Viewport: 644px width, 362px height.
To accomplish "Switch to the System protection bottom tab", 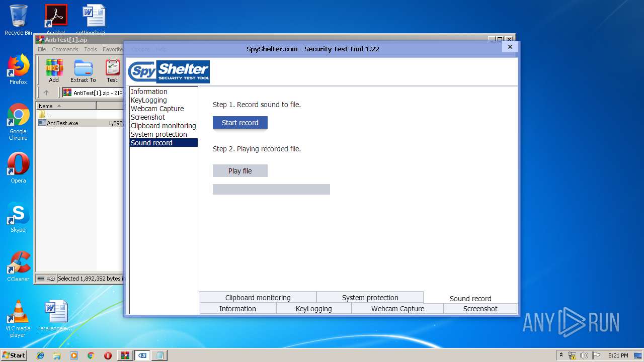I will 370,298.
